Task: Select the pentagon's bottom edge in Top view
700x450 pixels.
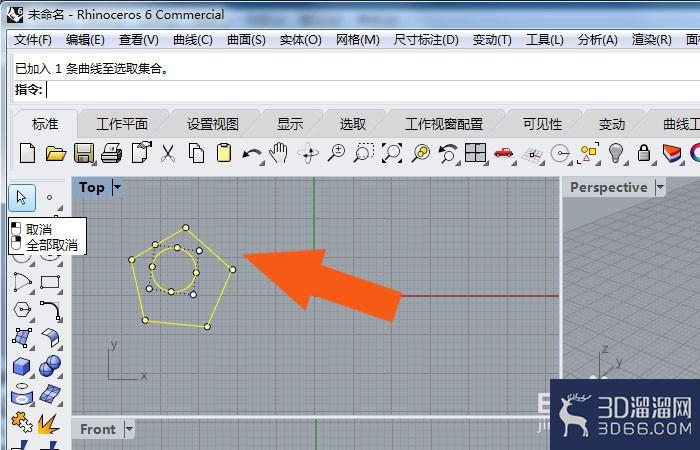Action: click(176, 324)
